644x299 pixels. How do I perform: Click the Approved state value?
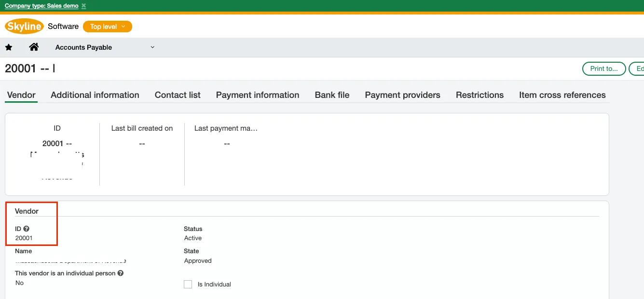[x=198, y=261]
